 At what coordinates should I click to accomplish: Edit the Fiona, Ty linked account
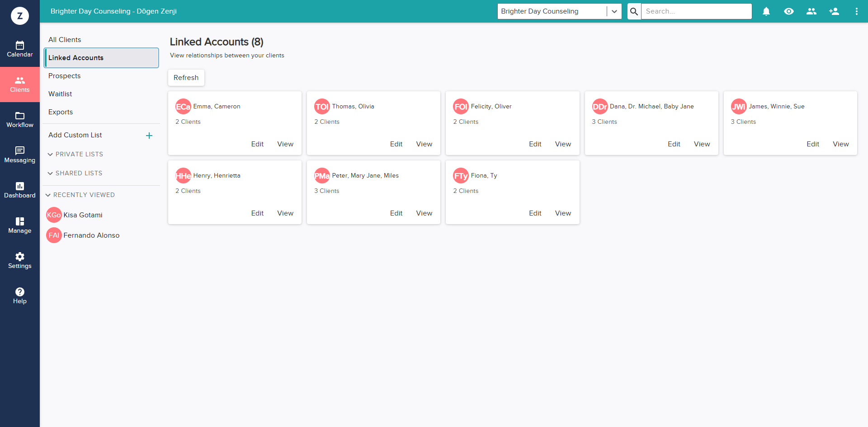coord(535,213)
